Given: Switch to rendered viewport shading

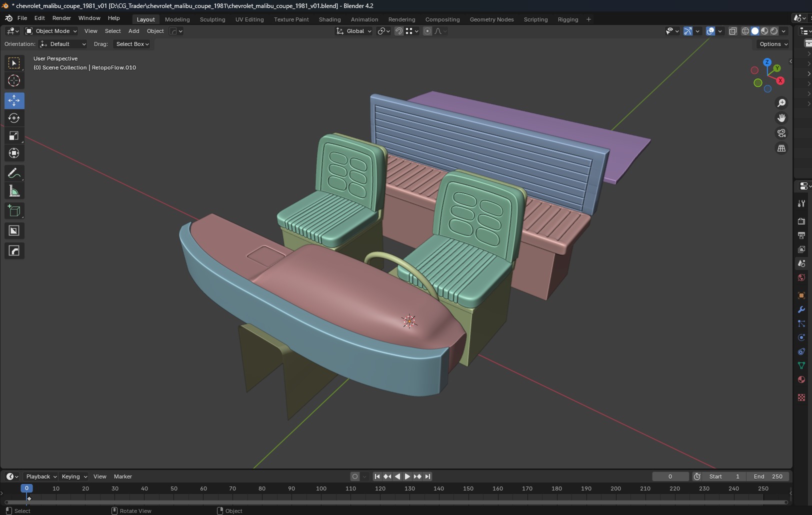Looking at the screenshot, I should [x=774, y=31].
